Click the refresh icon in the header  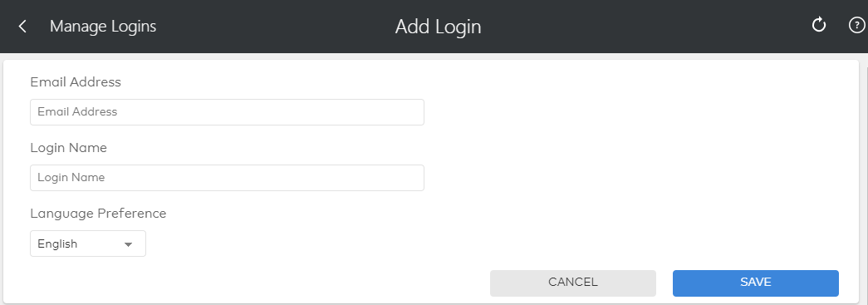(x=819, y=25)
